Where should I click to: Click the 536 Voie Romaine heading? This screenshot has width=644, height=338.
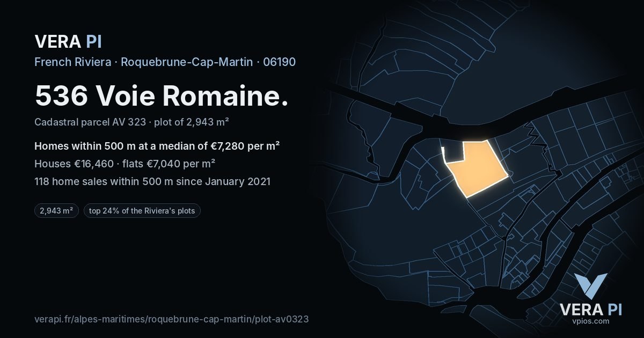coord(162,95)
